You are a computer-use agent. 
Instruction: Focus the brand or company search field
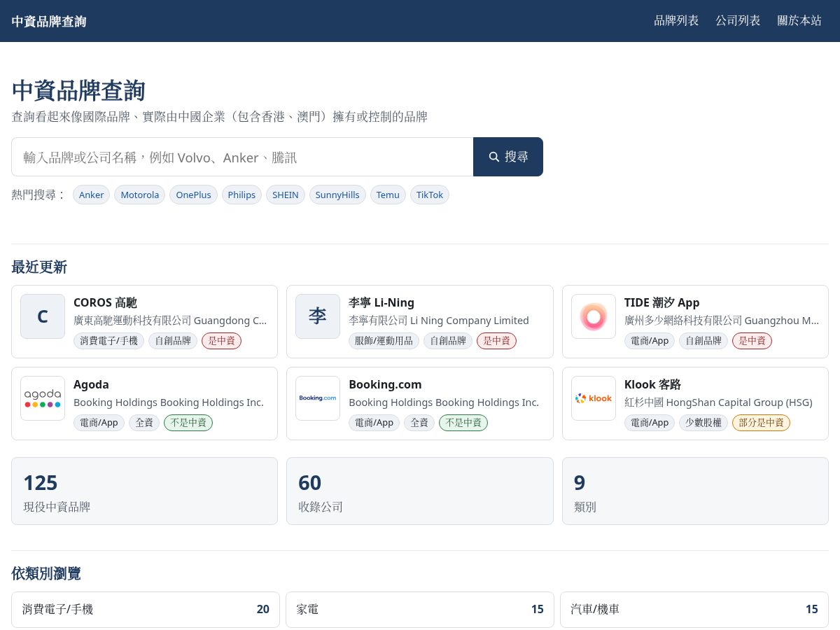242,157
